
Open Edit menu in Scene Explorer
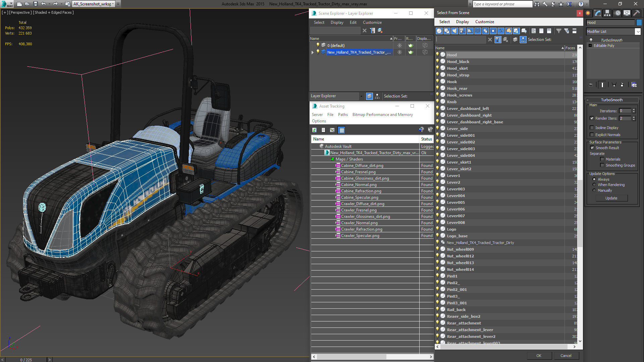[353, 22]
